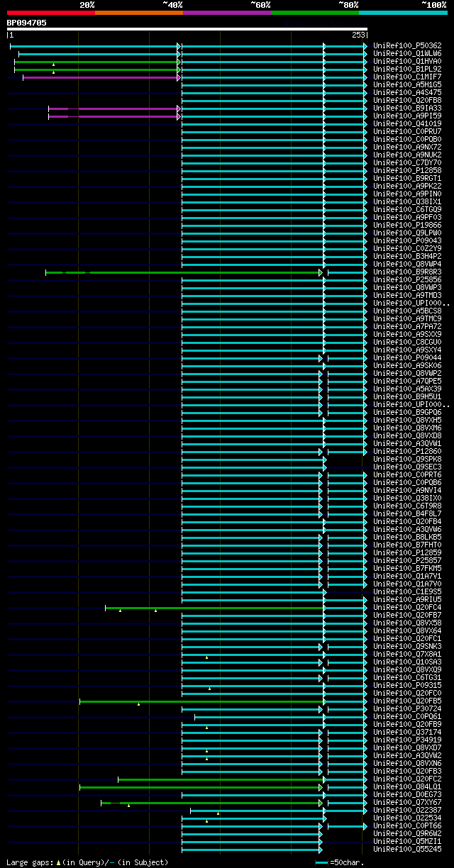Screen dimensions: 454x868
Task: Select the UniRef100_C6TGQ9 label
Action: coord(407,210)
